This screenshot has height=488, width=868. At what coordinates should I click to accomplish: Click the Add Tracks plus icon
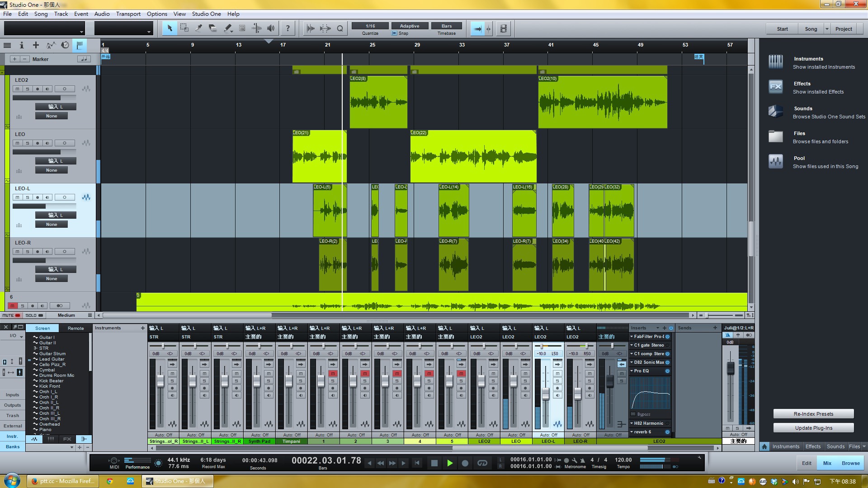pyautogui.click(x=36, y=45)
